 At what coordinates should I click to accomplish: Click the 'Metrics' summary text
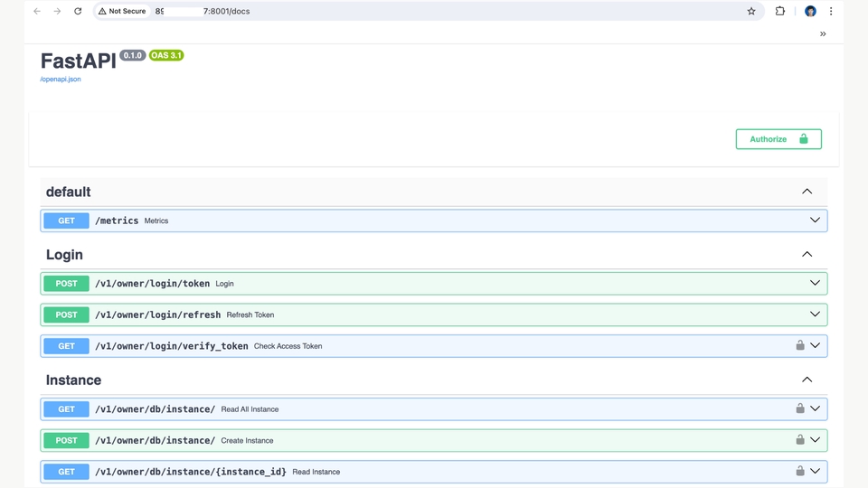(x=156, y=221)
